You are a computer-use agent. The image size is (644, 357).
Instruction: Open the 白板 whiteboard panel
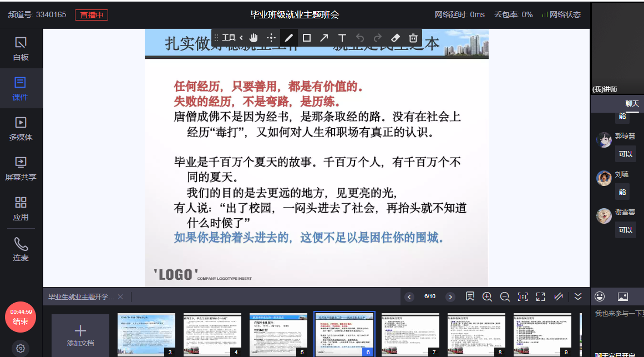pyautogui.click(x=21, y=48)
